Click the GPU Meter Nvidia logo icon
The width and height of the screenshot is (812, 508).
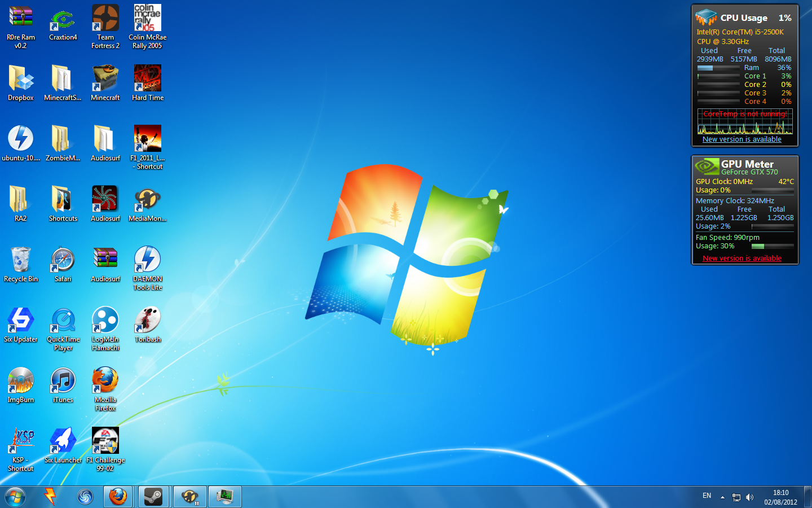click(707, 166)
